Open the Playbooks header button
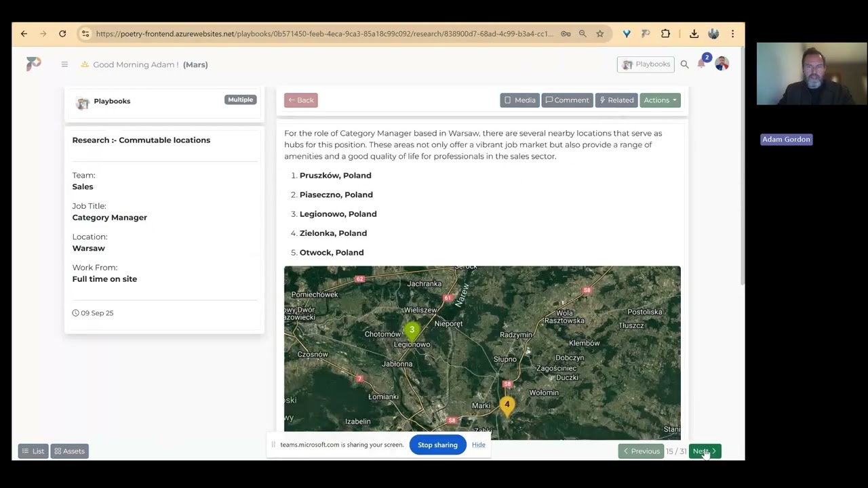The height and width of the screenshot is (488, 868). click(x=646, y=64)
